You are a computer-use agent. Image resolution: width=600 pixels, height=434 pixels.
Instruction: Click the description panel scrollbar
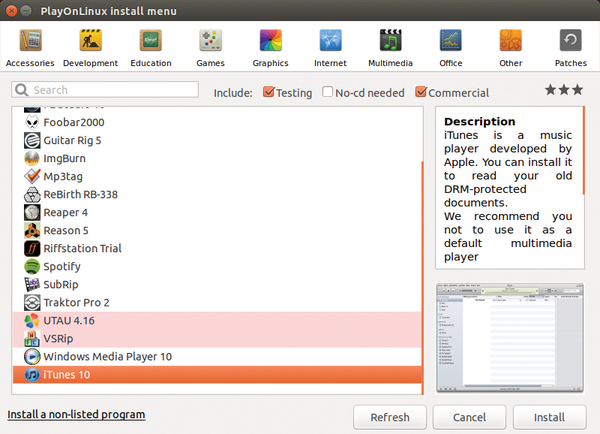(584, 151)
